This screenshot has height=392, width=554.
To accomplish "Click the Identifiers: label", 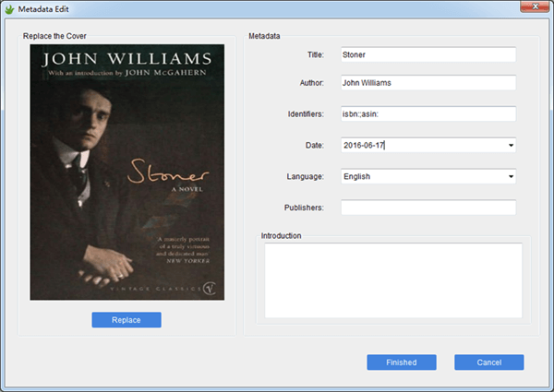I will tap(306, 114).
